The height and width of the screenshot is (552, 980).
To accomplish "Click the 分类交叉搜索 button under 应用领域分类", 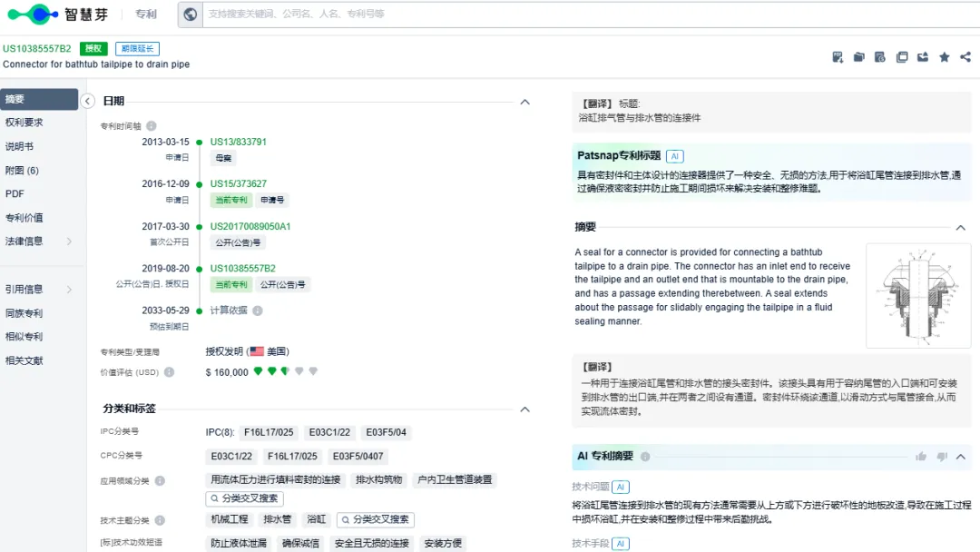I will pos(245,498).
